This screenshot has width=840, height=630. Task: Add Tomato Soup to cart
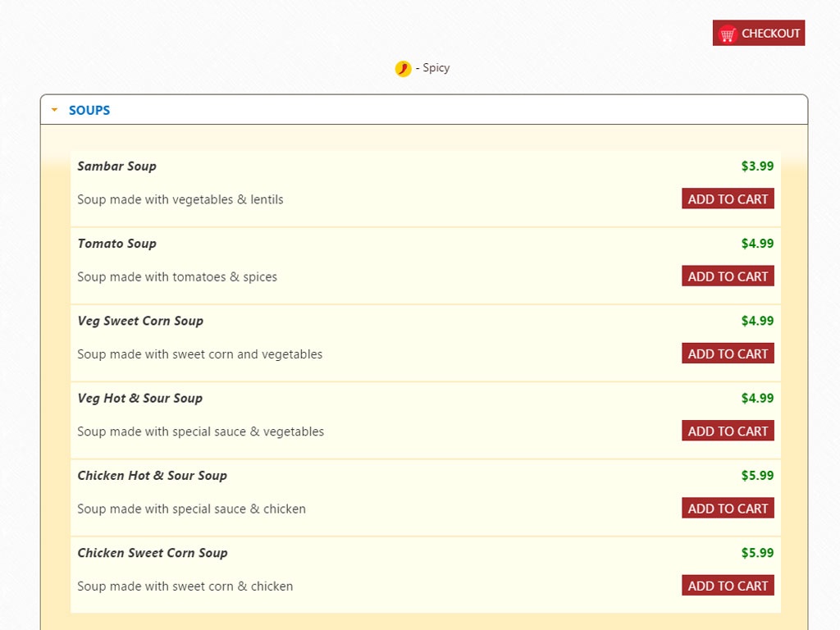tap(728, 276)
